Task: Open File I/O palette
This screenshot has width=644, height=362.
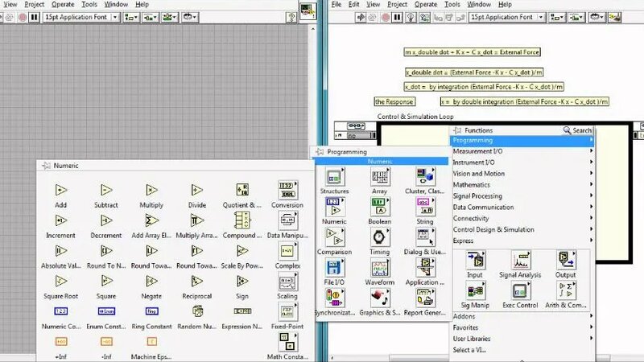Action: (x=334, y=268)
